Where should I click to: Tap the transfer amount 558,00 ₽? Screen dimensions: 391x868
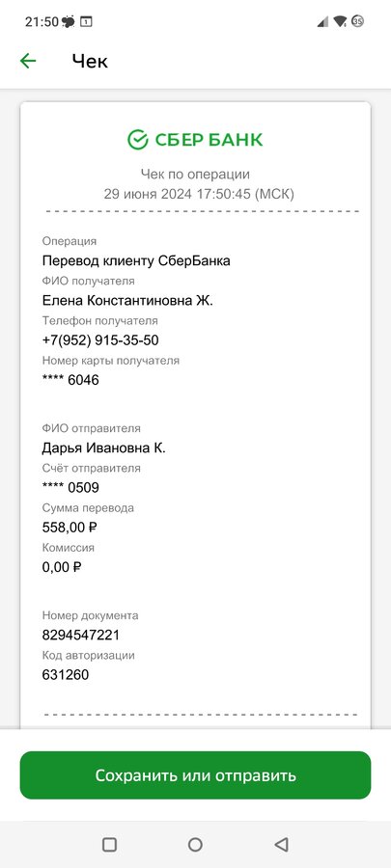pos(70,527)
